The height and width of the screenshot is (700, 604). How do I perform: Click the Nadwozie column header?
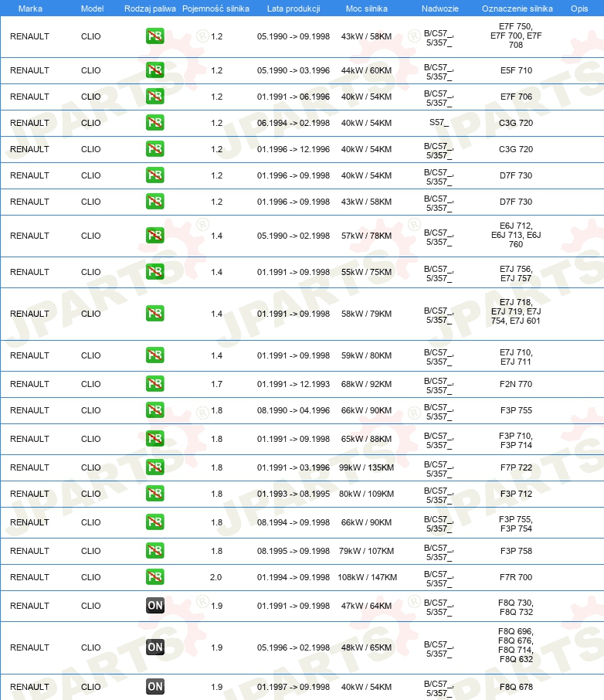pyautogui.click(x=439, y=8)
